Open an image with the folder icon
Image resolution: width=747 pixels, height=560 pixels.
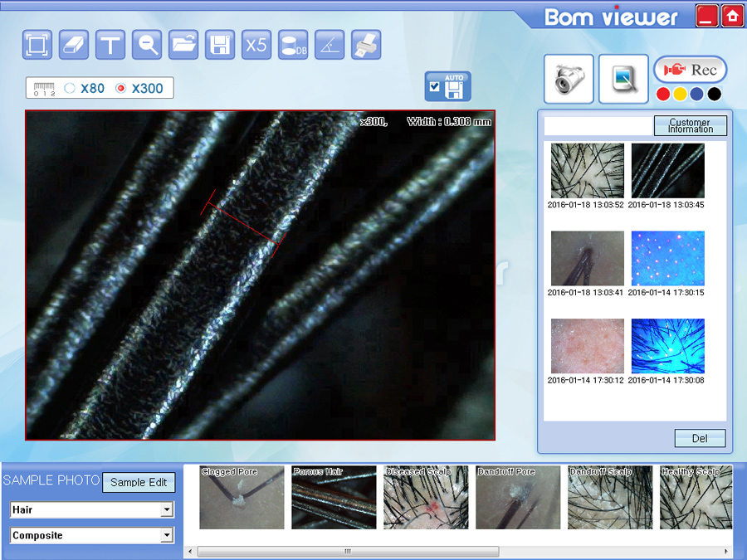[x=183, y=45]
